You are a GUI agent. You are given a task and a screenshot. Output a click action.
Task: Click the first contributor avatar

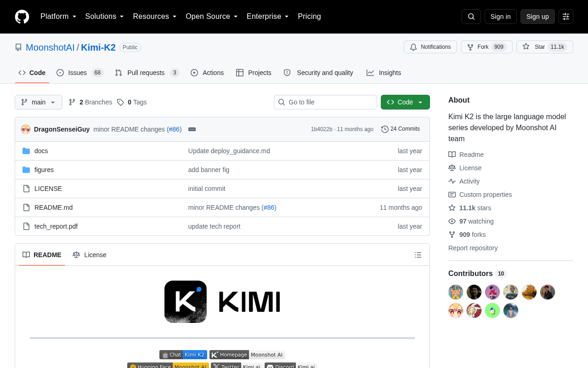pyautogui.click(x=456, y=292)
